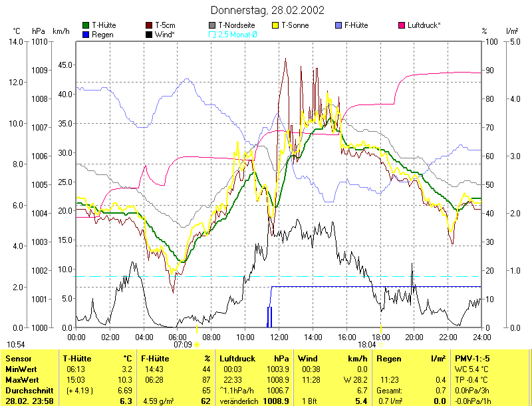Click the yellow T-Sonne legend swatch

(x=275, y=25)
